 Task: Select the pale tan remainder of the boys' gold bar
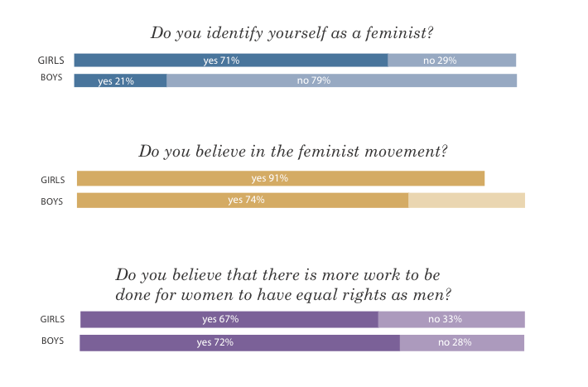point(466,201)
